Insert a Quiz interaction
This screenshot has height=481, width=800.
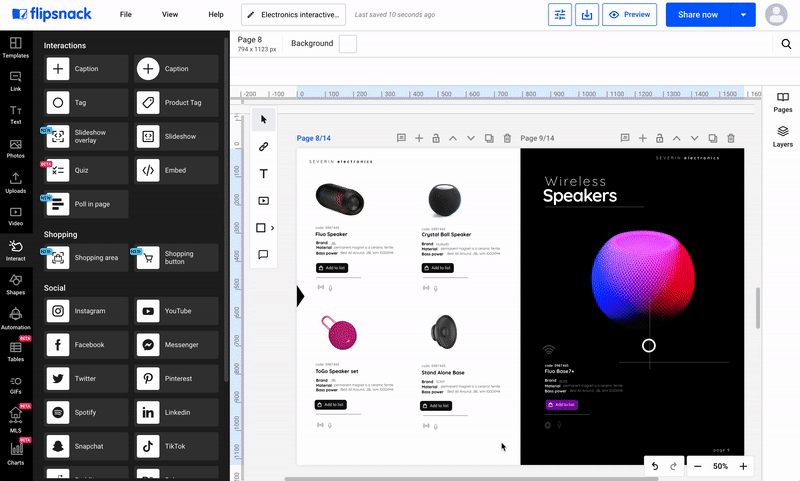(86, 170)
